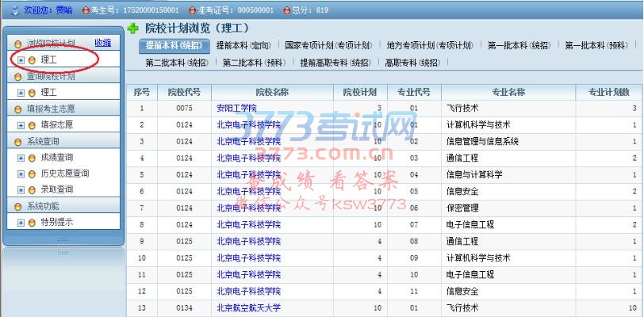The width and height of the screenshot is (644, 317).
Task: Expand the 理工 node under 浏览院校计划
Action: [x=21, y=59]
